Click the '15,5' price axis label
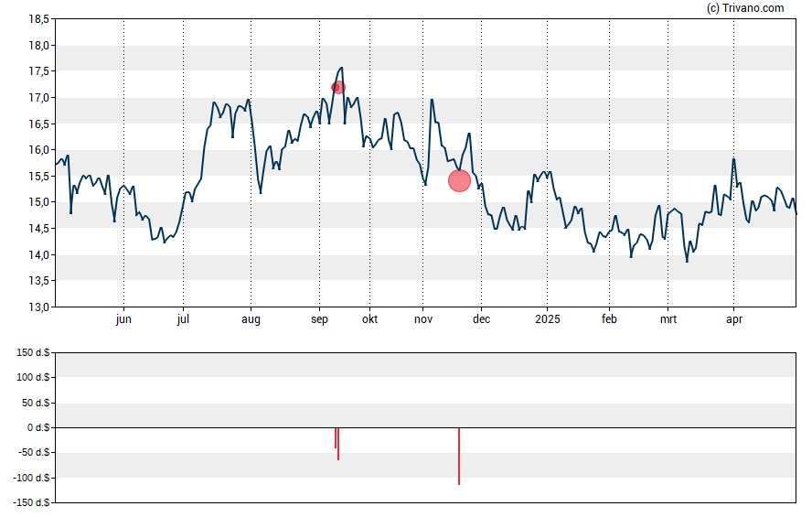Screen dimensions: 812x517 point(38,176)
